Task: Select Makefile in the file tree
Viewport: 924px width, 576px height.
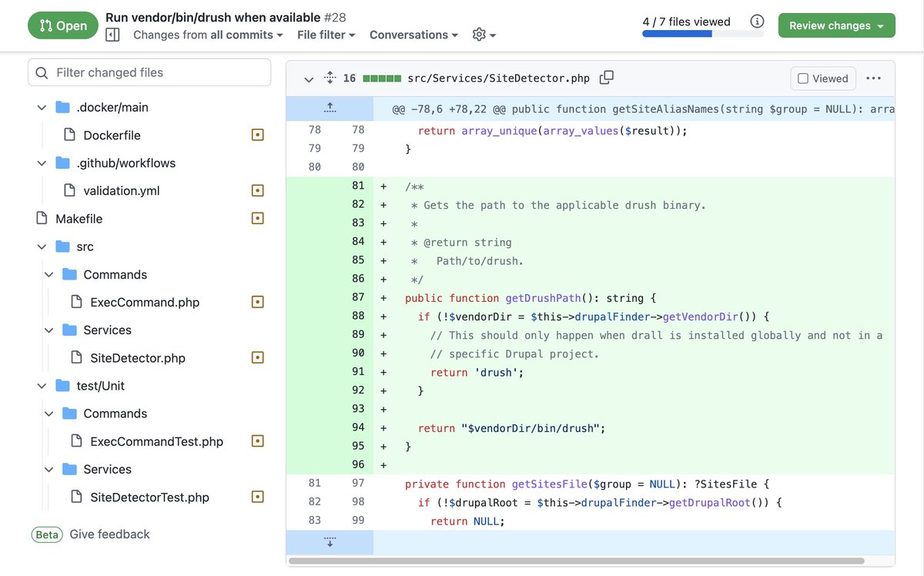Action: (79, 219)
